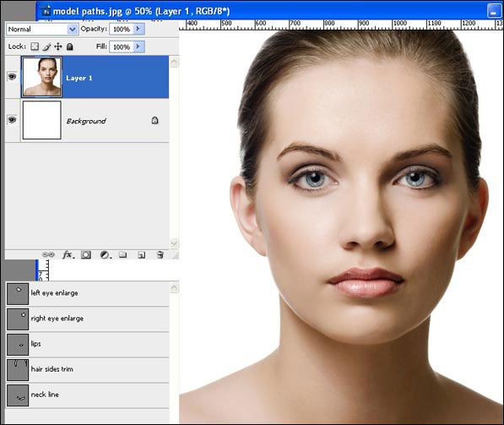Click the Layer 1 thumbnail
The width and height of the screenshot is (504, 425).
[41, 77]
